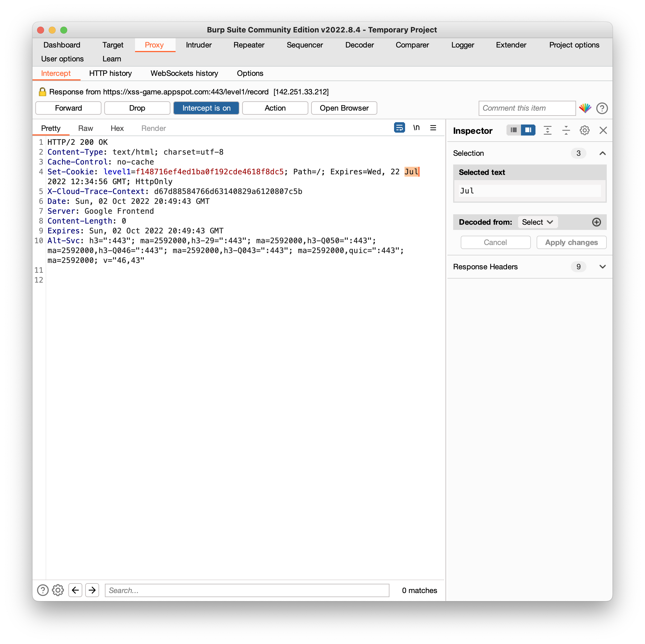Screen dimensions: 645x644
Task: Open the editor hamburger menu
Action: click(x=433, y=128)
